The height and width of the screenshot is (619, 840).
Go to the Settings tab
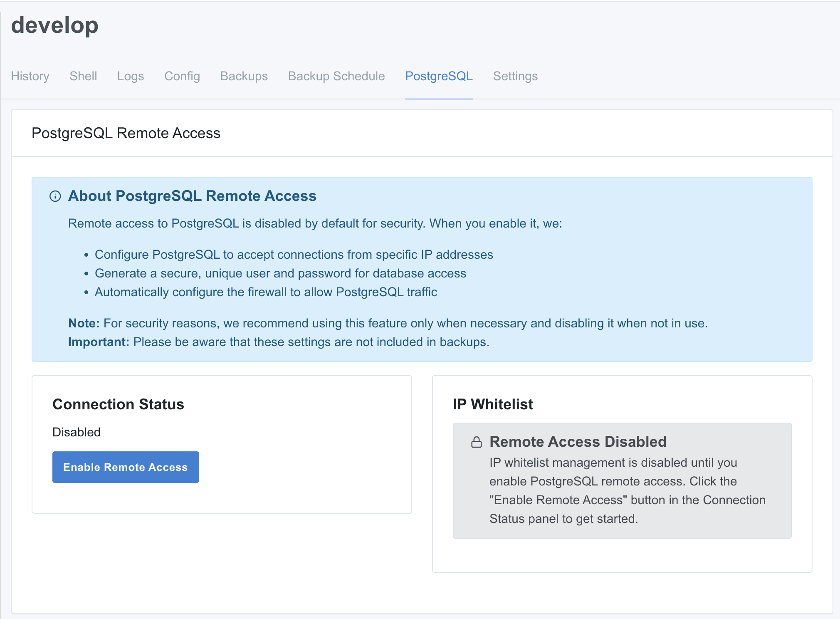click(x=515, y=76)
